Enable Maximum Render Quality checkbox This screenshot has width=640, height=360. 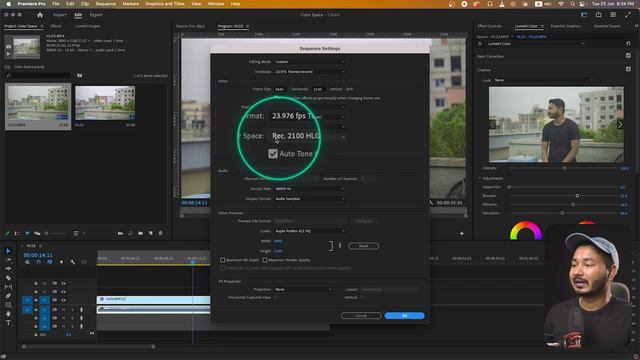pos(265,260)
